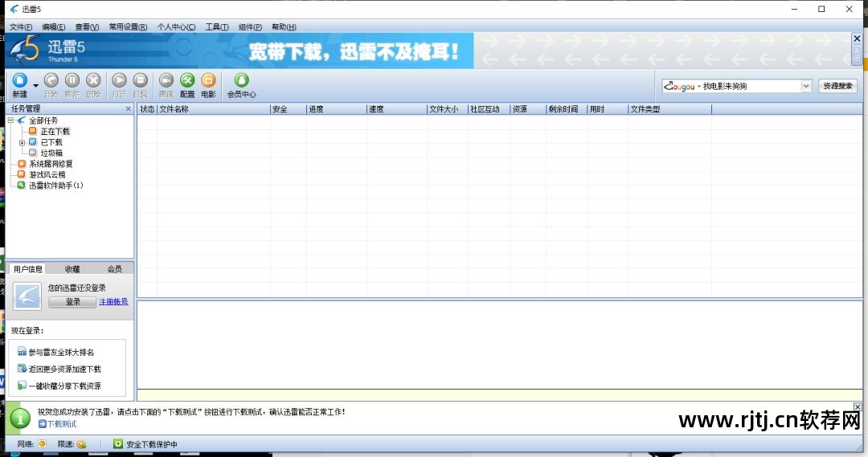Click the 暂停 pause toolbar icon
The width and height of the screenshot is (868, 457).
pyautogui.click(x=72, y=81)
